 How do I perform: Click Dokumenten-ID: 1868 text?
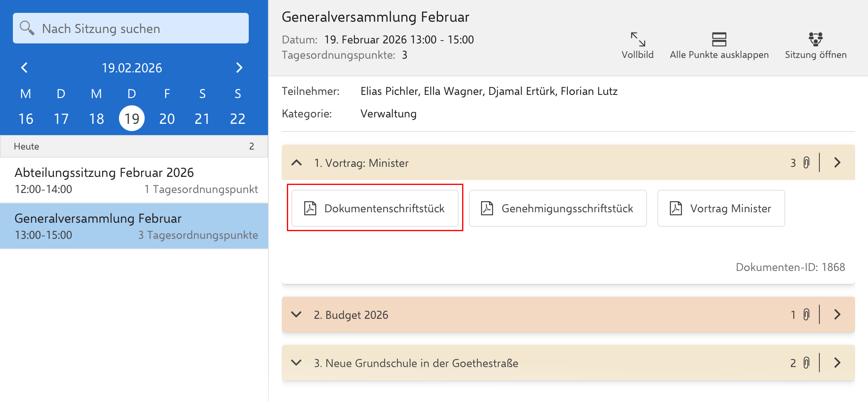790,267
